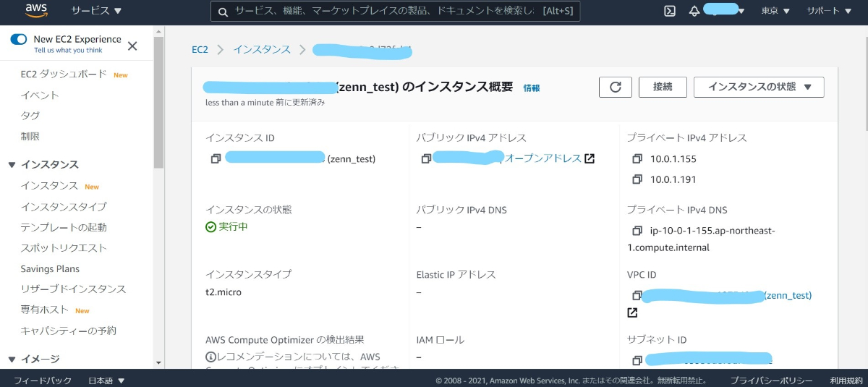The height and width of the screenshot is (387, 868).
Task: Open the サポート dropdown
Action: [829, 11]
